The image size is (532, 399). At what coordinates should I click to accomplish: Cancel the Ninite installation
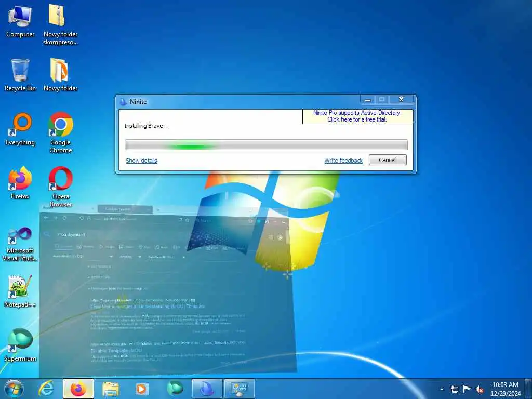388,160
